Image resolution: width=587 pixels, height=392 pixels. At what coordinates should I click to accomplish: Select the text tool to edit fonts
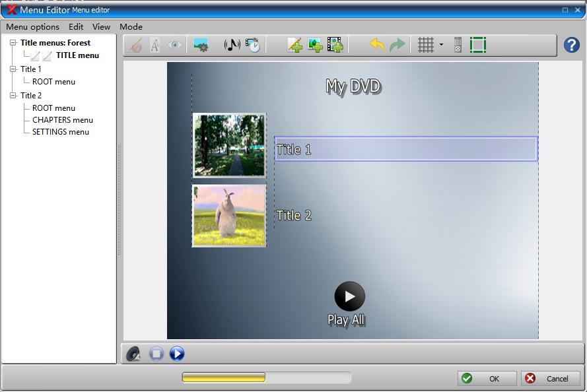pos(155,45)
